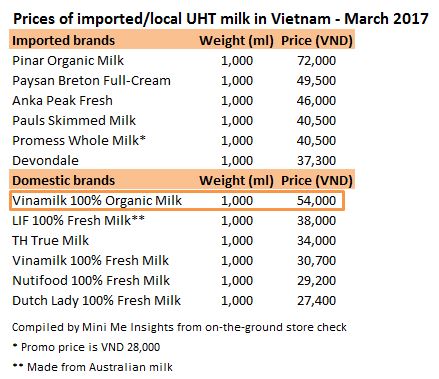Select the Made from Australian milk footnote
This screenshot has width=439, height=379.
coord(92,367)
